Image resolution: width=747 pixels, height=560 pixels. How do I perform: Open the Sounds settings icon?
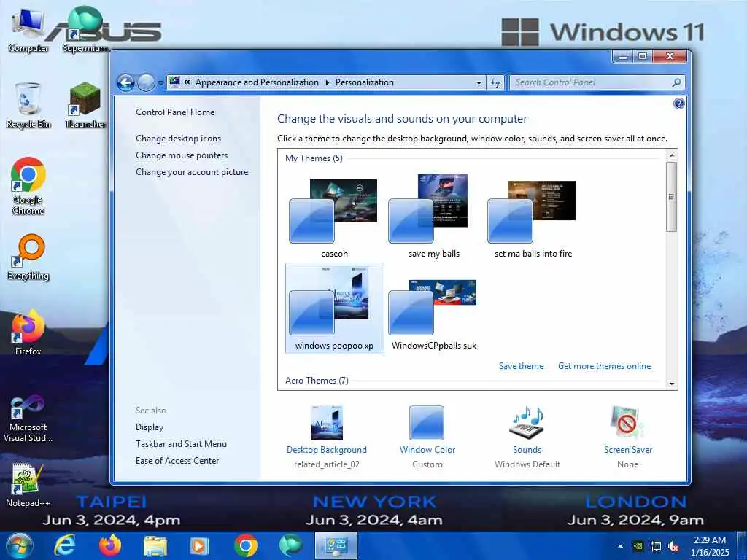(527, 422)
